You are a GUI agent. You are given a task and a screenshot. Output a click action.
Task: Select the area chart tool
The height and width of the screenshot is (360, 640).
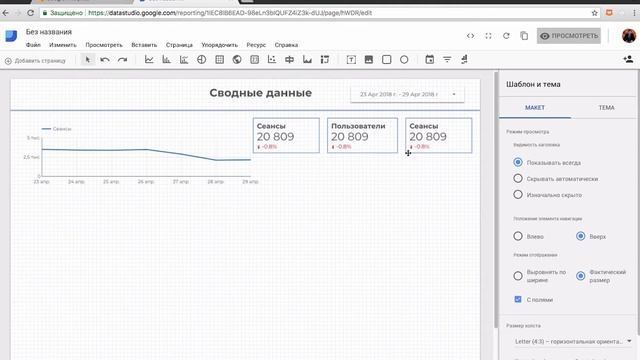click(307, 60)
